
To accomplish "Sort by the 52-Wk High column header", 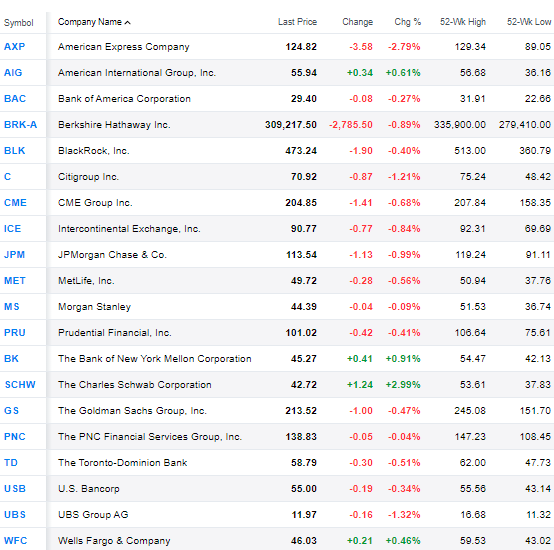I will [462, 22].
